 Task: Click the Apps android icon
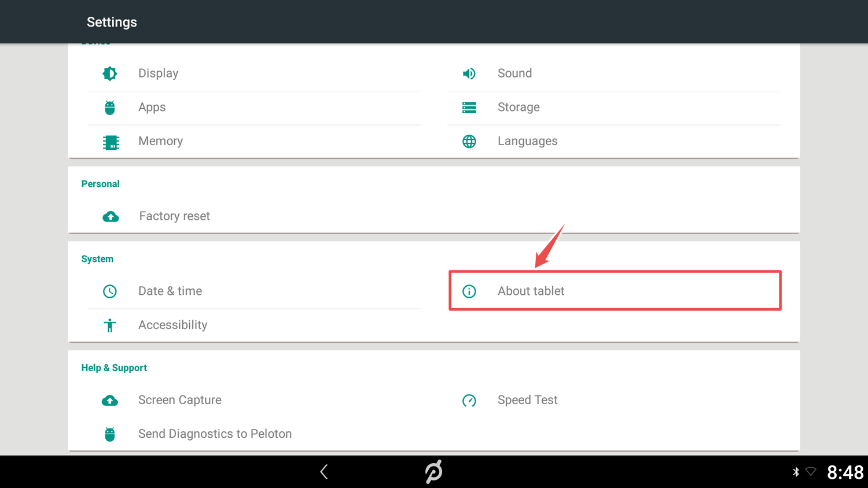click(110, 108)
